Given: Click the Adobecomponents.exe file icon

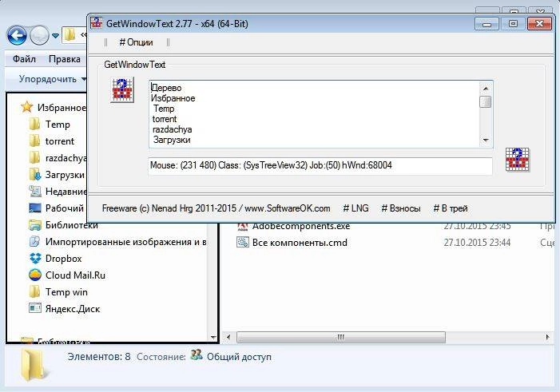Looking at the screenshot, I should (243, 227).
